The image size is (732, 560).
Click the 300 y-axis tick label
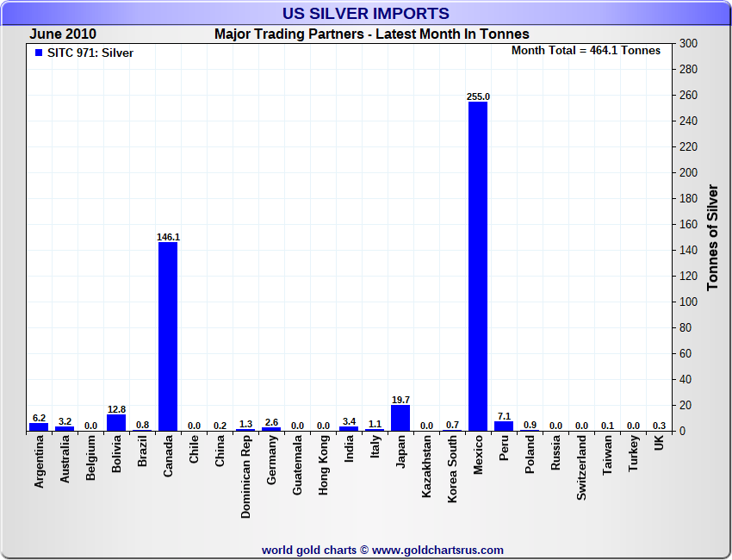(x=688, y=43)
